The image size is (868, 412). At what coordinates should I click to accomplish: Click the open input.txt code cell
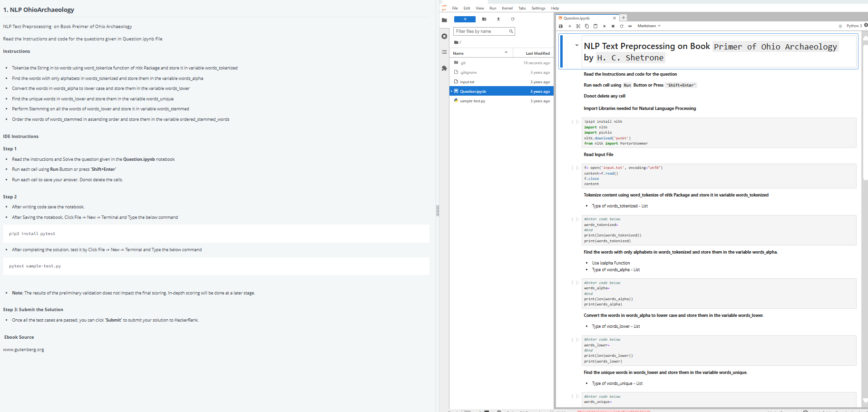[720, 176]
